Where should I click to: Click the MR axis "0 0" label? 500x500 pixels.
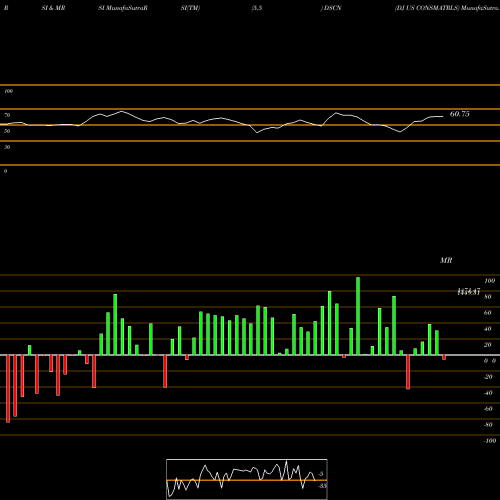490,361
